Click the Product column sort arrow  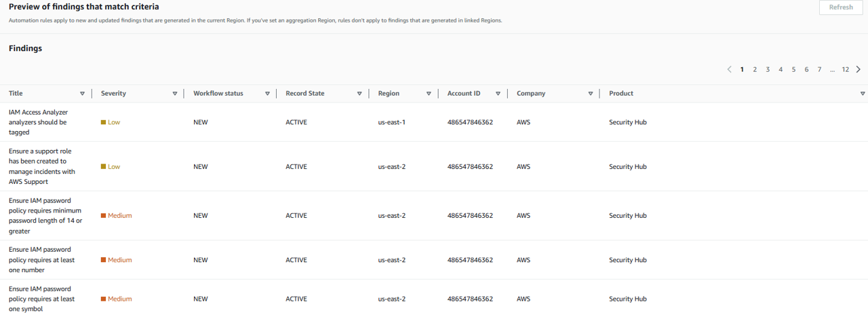click(x=863, y=94)
